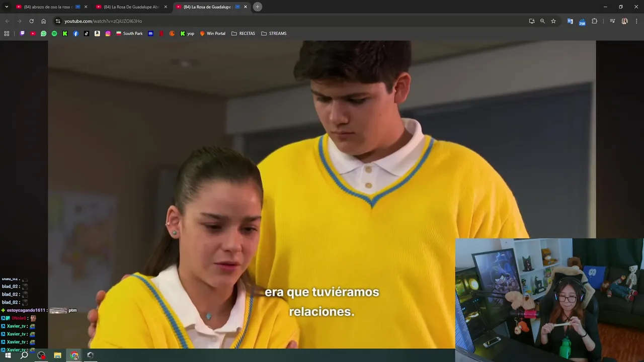The image size is (644, 362).
Task: Open the Windows Start menu
Action: tap(8, 355)
